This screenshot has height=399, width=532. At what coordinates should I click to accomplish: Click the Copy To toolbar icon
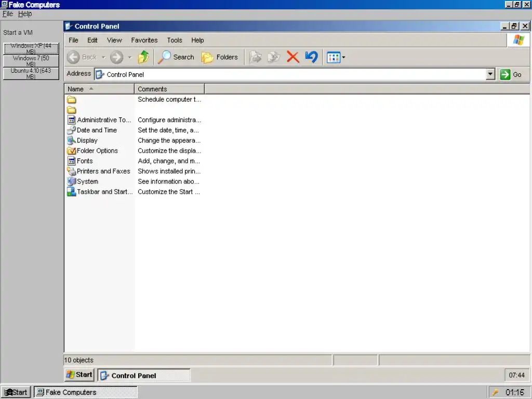pyautogui.click(x=273, y=57)
